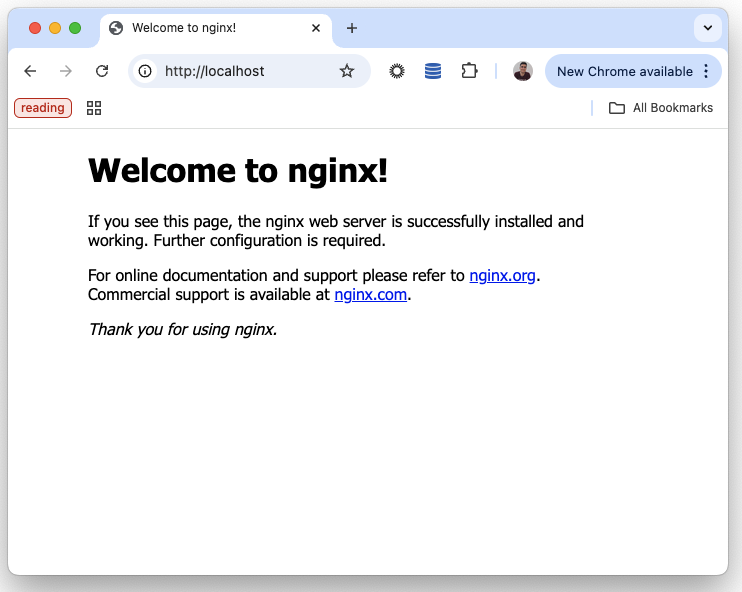
Task: Open the Chrome three-dot menu
Action: point(706,71)
